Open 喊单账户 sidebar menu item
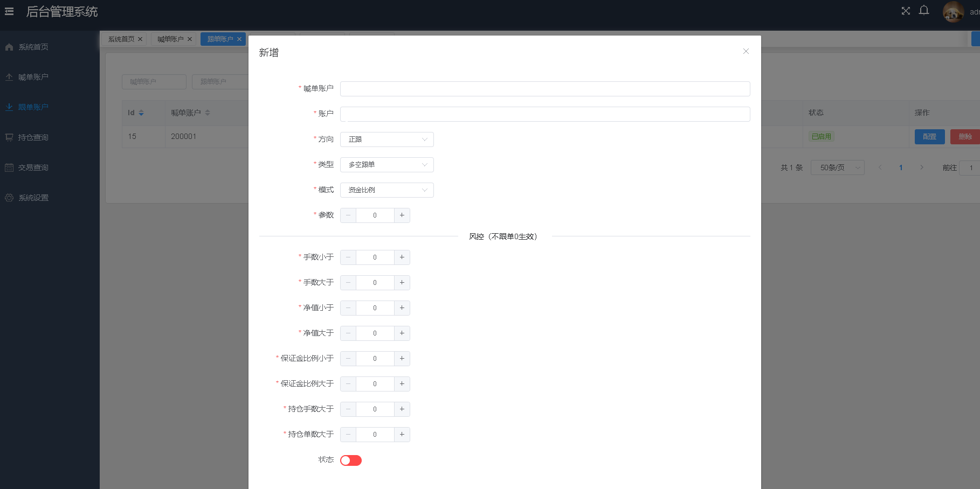Image resolution: width=980 pixels, height=489 pixels. [x=50, y=77]
